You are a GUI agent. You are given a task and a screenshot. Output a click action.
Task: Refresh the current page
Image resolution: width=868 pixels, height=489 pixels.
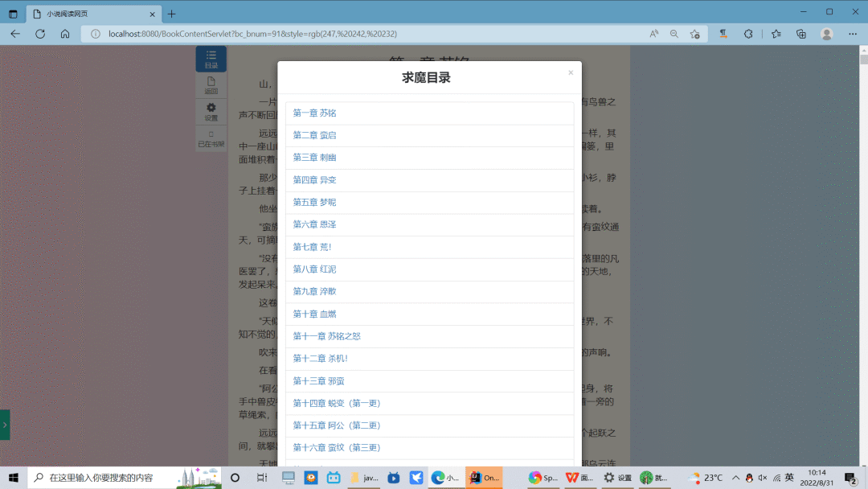[x=40, y=34]
